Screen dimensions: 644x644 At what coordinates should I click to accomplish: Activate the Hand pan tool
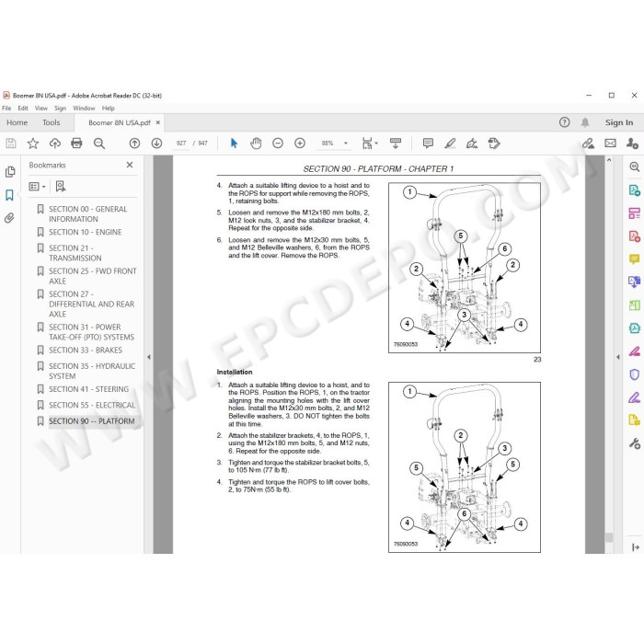point(256,144)
